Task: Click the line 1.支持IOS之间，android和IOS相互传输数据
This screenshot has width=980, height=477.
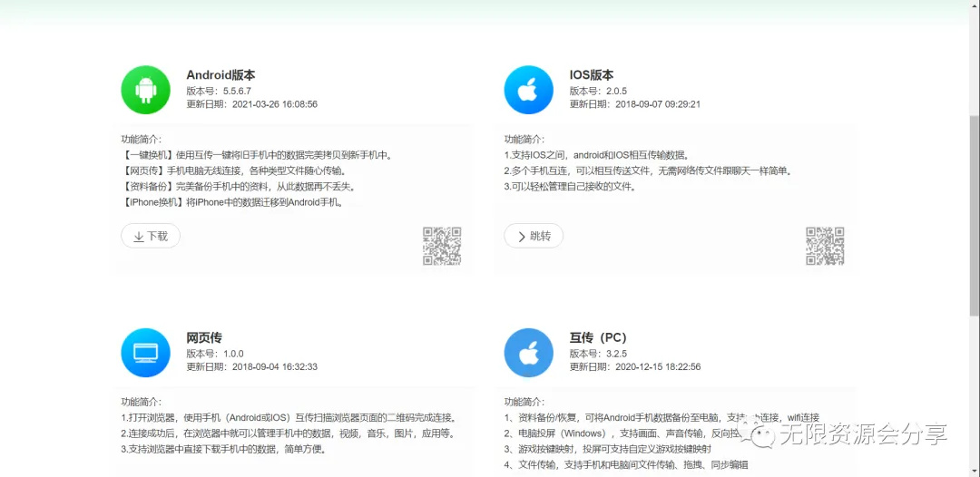Action: (597, 155)
